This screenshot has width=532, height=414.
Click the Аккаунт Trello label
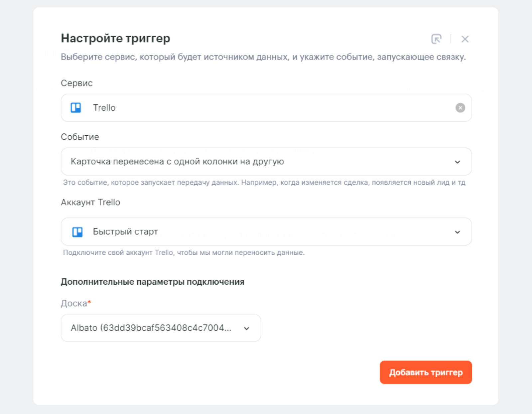90,202
